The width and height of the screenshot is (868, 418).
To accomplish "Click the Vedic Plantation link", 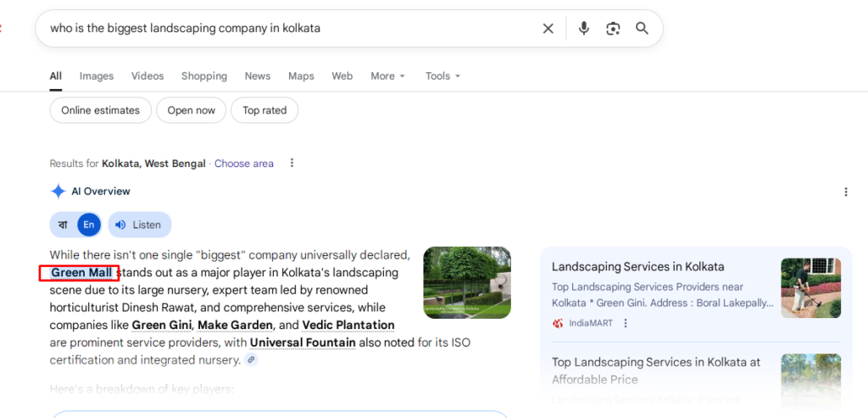I will click(x=348, y=325).
